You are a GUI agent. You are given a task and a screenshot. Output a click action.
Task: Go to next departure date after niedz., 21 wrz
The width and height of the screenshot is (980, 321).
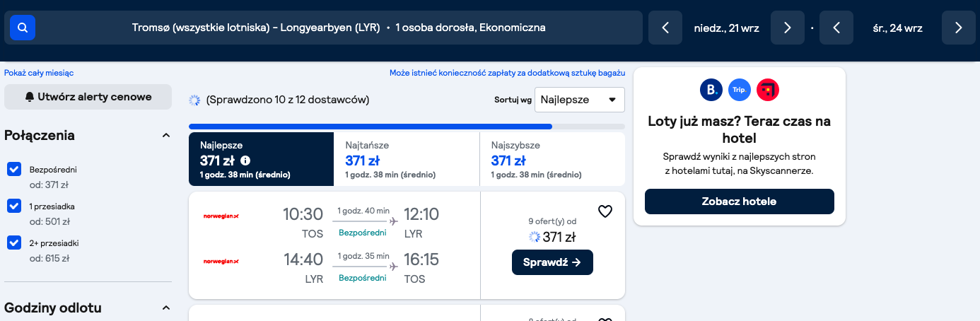787,28
